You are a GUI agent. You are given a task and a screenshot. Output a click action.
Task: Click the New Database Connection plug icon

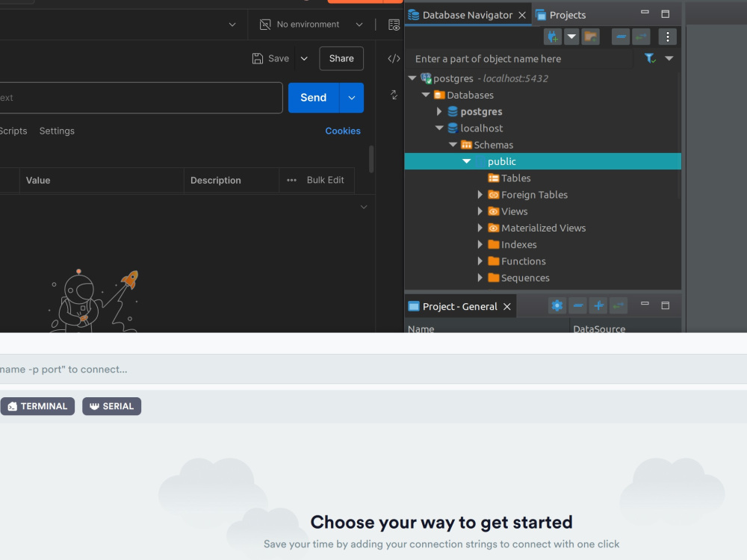553,37
